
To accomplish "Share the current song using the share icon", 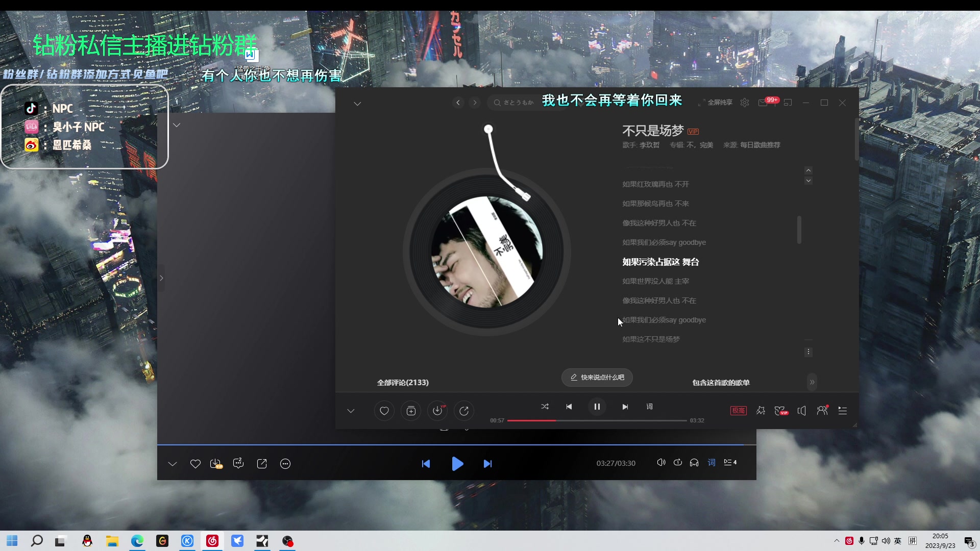I will tap(464, 411).
